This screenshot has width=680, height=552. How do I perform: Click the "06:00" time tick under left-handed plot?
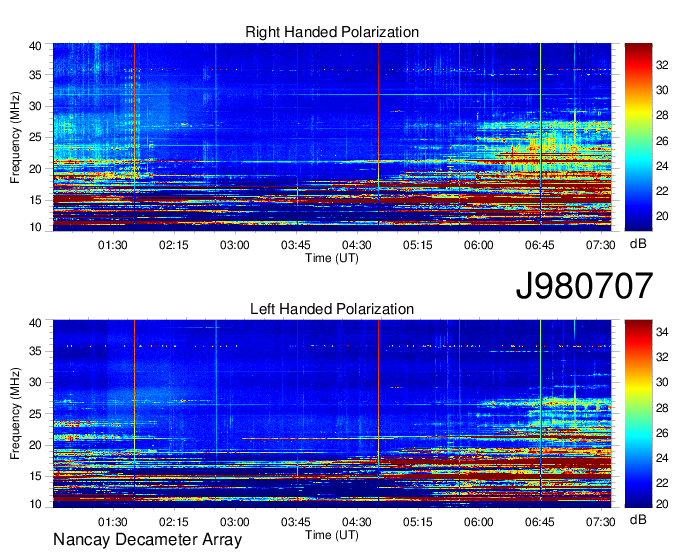479,522
